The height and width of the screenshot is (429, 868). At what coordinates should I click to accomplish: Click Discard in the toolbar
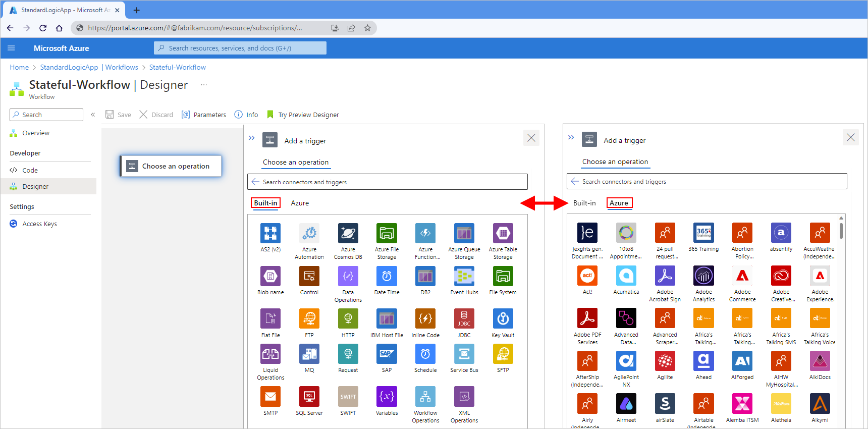pyautogui.click(x=156, y=115)
